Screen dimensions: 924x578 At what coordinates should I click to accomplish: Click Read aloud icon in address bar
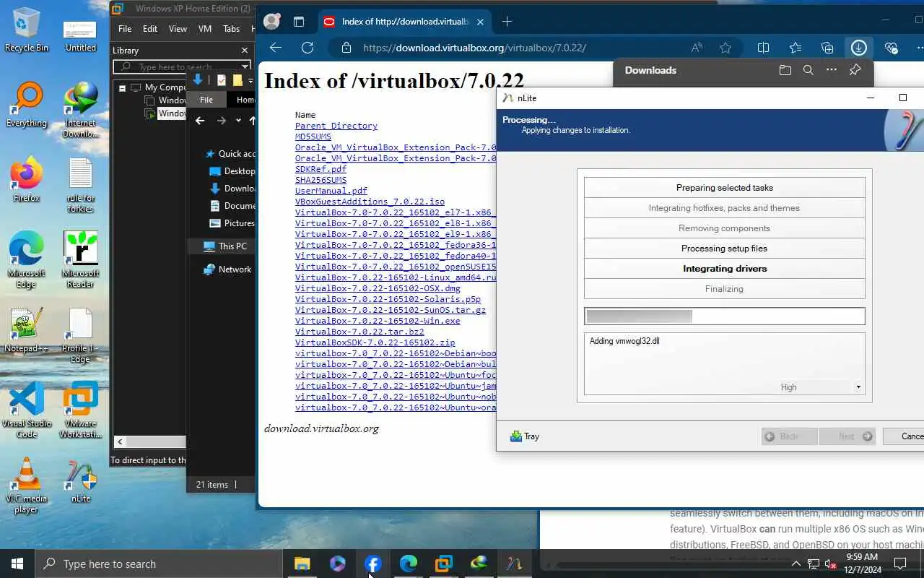pyautogui.click(x=697, y=48)
